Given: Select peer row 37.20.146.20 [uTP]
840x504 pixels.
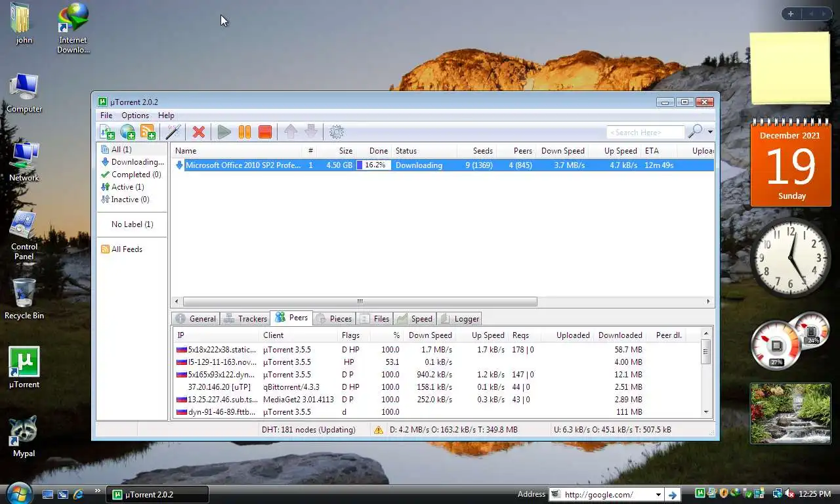Looking at the screenshot, I should (436, 387).
